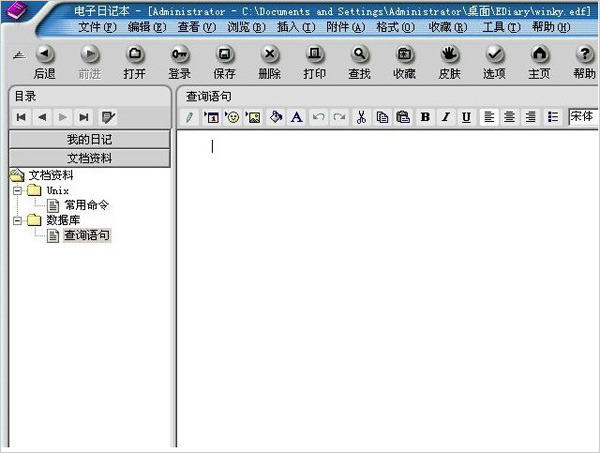Click the undo arrow icon
Screen dimensions: 600x453
318,117
